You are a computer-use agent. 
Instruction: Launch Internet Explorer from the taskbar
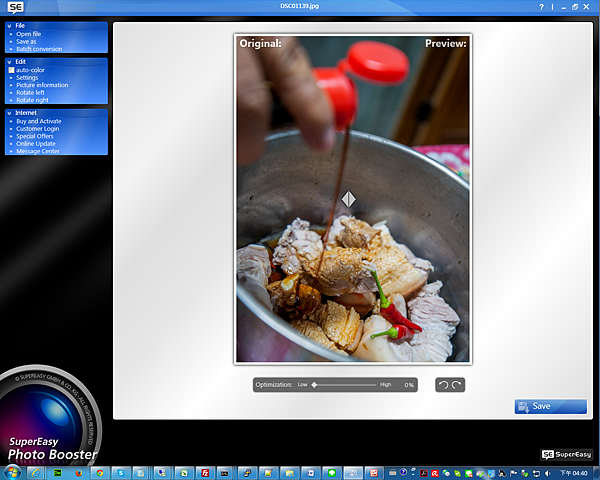pyautogui.click(x=36, y=473)
